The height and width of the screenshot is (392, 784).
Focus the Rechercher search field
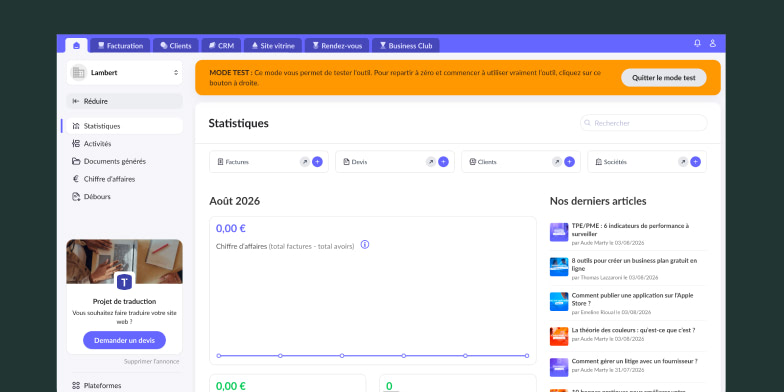click(x=644, y=123)
